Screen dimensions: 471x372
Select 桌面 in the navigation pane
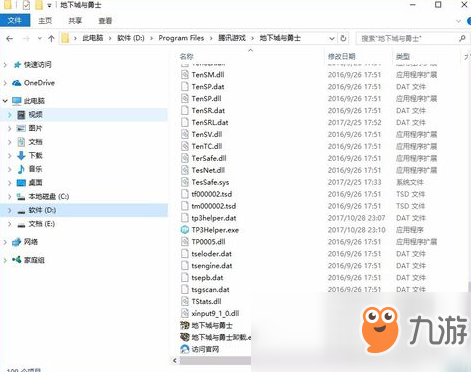tap(35, 183)
